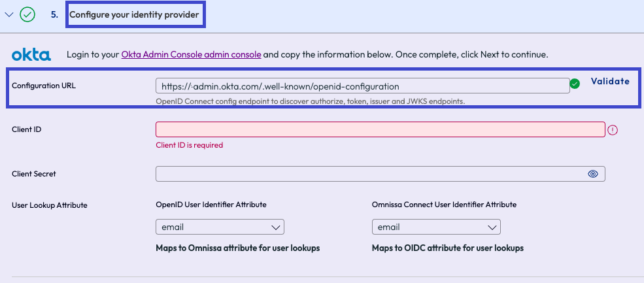The height and width of the screenshot is (283, 644).
Task: Click the "Configuration URL" label
Action: 44,86
